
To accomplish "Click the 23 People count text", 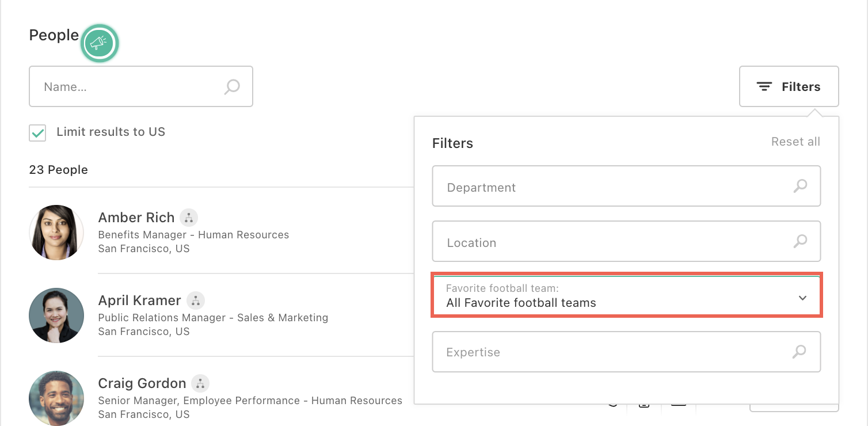I will click(59, 170).
